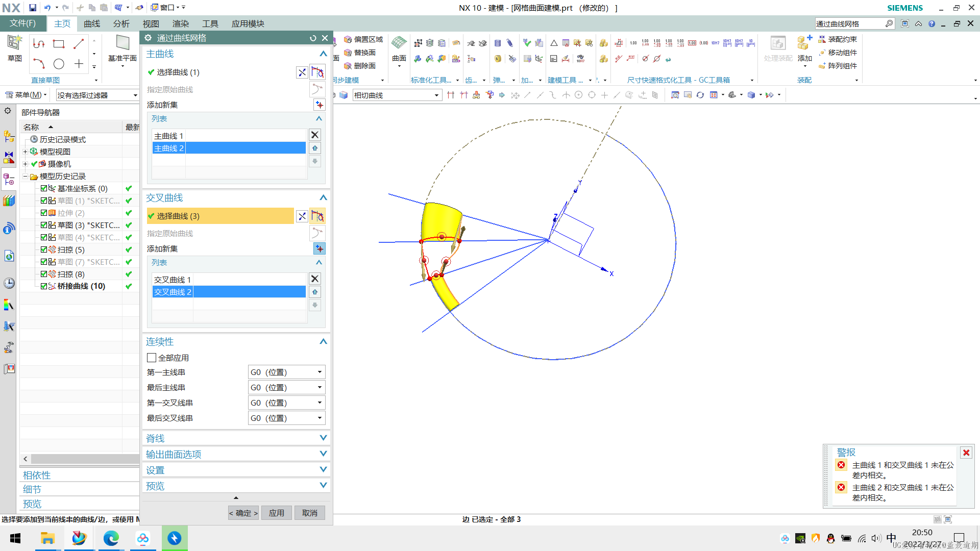Toggle checkbox for Sketch (1) feature
Image resolution: width=980 pixels, height=551 pixels.
[44, 201]
